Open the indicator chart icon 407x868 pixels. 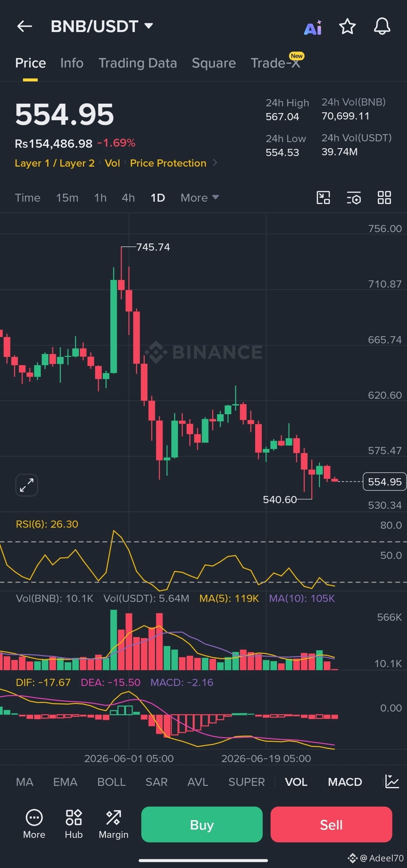click(392, 782)
